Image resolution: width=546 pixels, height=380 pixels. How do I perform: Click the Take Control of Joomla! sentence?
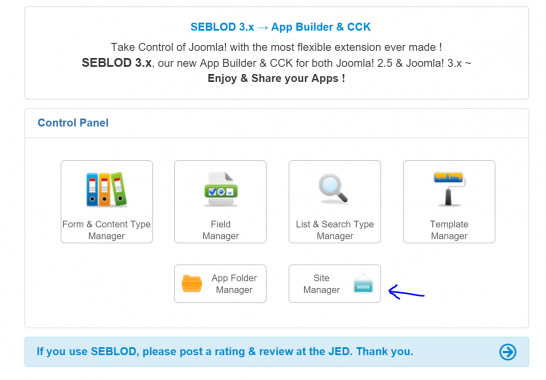(x=276, y=47)
